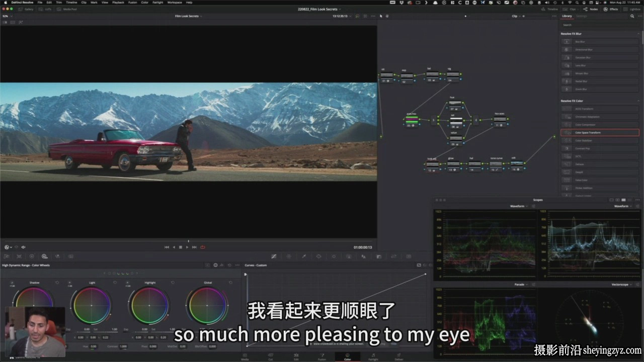This screenshot has width=644, height=362.
Task: Select the Gaussian Blur effect
Action: [600, 57]
